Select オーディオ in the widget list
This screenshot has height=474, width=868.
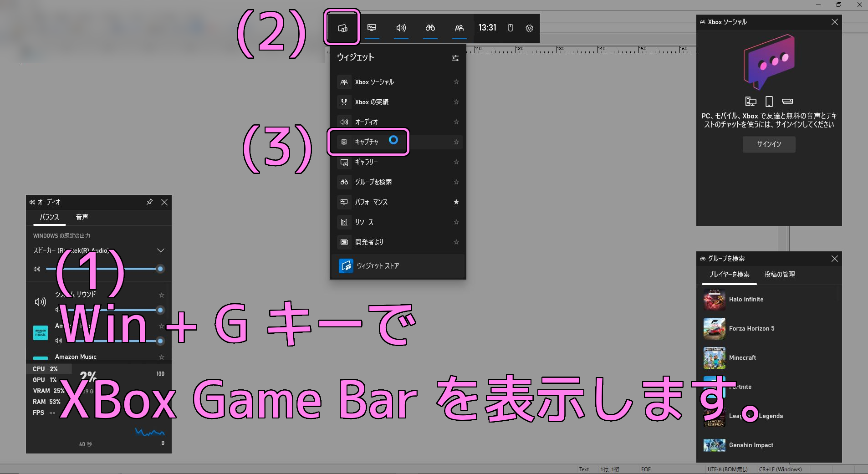coord(398,122)
